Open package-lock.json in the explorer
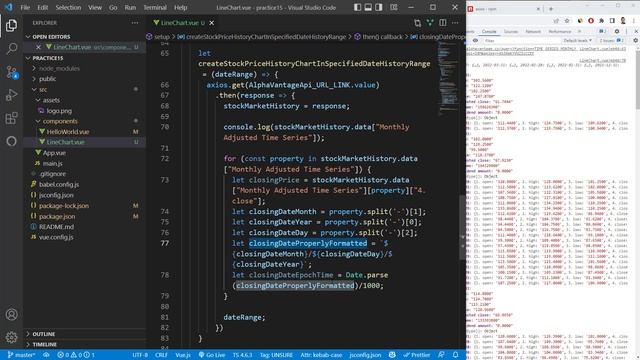Image resolution: width=640 pixels, height=360 pixels. [x=85, y=206]
